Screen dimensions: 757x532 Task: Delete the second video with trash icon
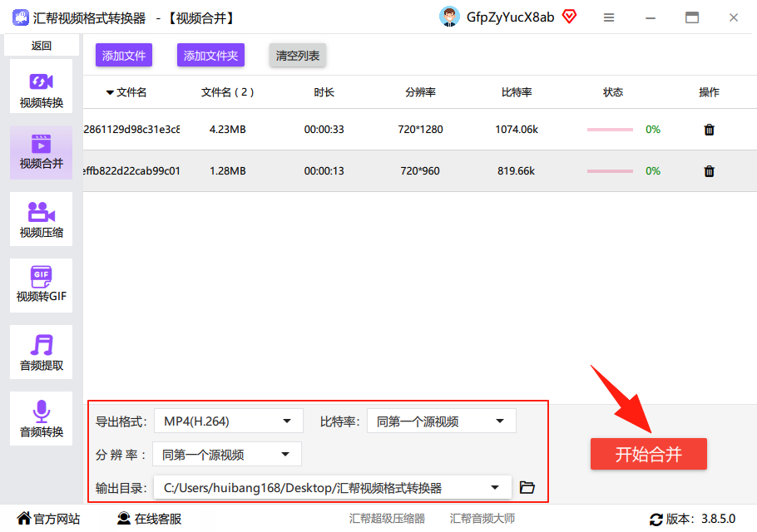pos(709,171)
